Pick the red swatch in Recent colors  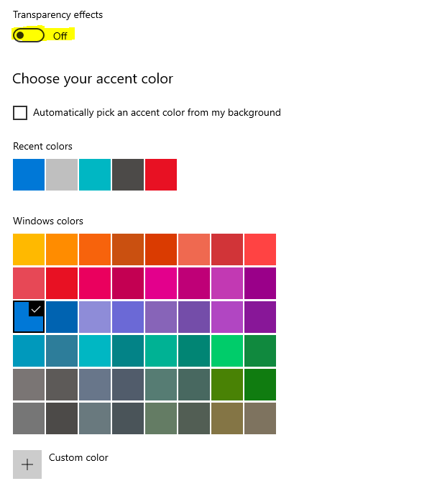tap(161, 175)
